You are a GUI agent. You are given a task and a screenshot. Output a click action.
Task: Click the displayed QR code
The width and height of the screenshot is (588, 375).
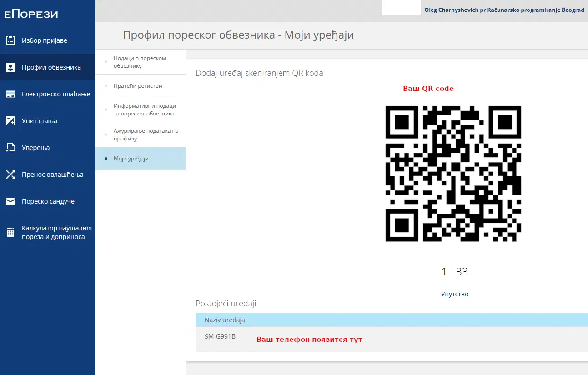click(453, 173)
